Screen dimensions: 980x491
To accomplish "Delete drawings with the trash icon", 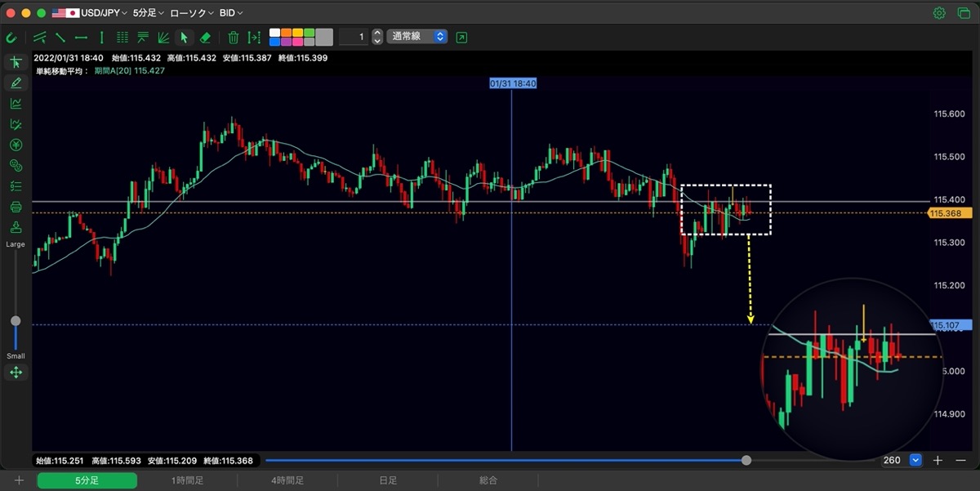I will click(234, 38).
